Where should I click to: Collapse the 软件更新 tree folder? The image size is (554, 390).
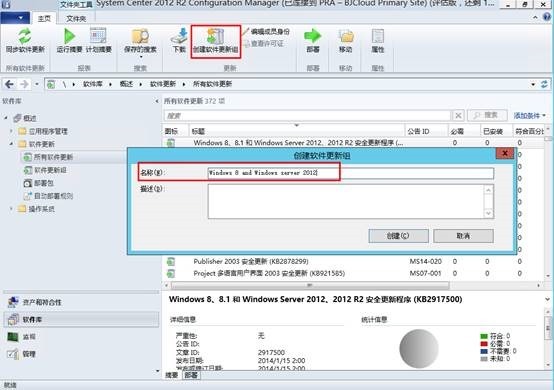click(x=11, y=144)
